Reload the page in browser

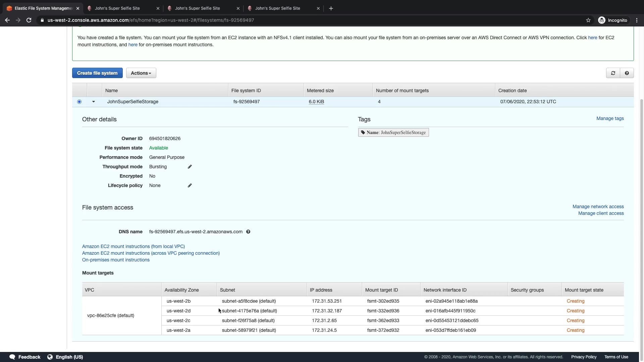tap(29, 20)
